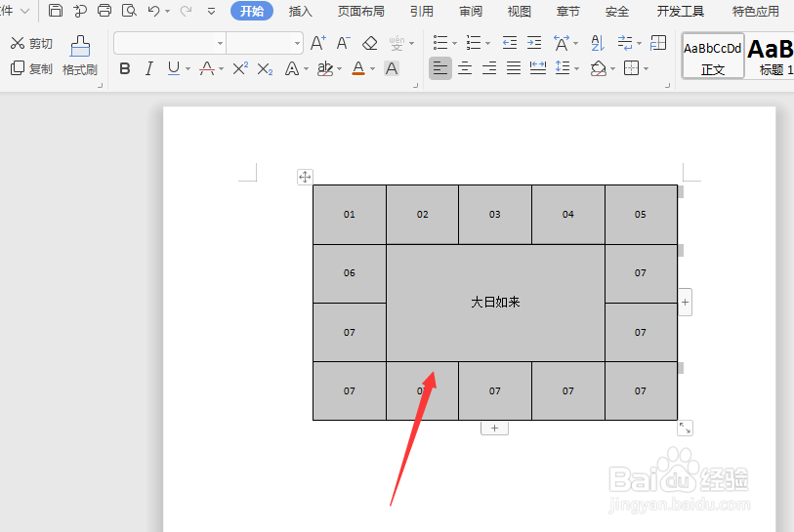Click the Undo arrow icon
Screen dimensions: 794x532
tap(154, 11)
